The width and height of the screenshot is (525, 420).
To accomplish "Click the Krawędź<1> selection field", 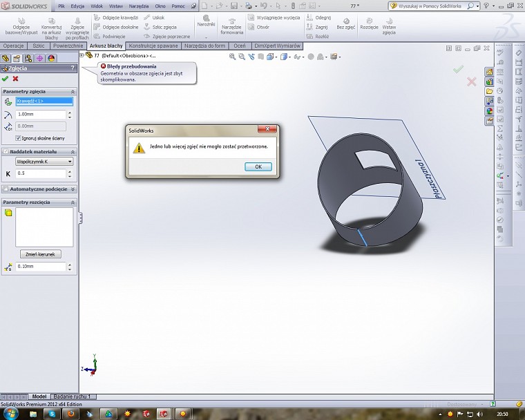I will [44, 101].
